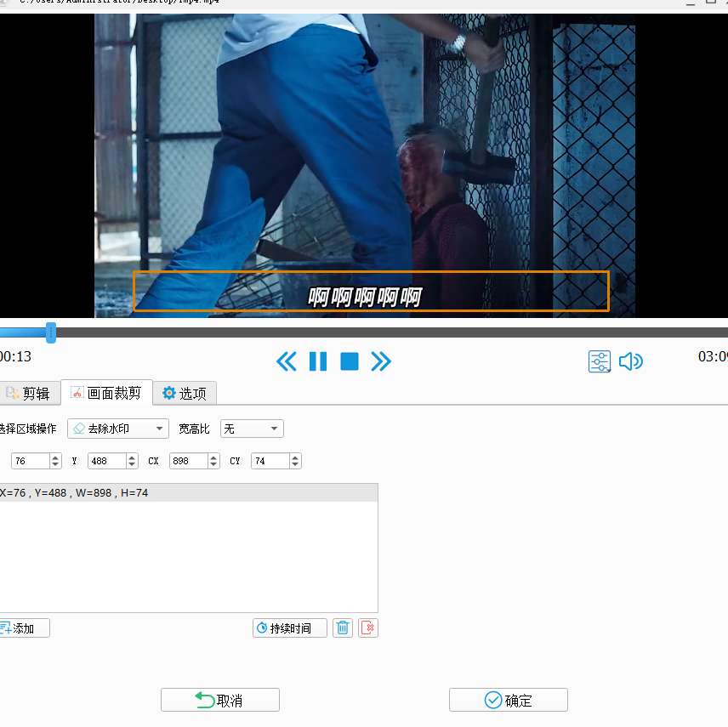Click the red clear-all regions icon
Viewport: 728px width, 727px height.
[x=368, y=628]
